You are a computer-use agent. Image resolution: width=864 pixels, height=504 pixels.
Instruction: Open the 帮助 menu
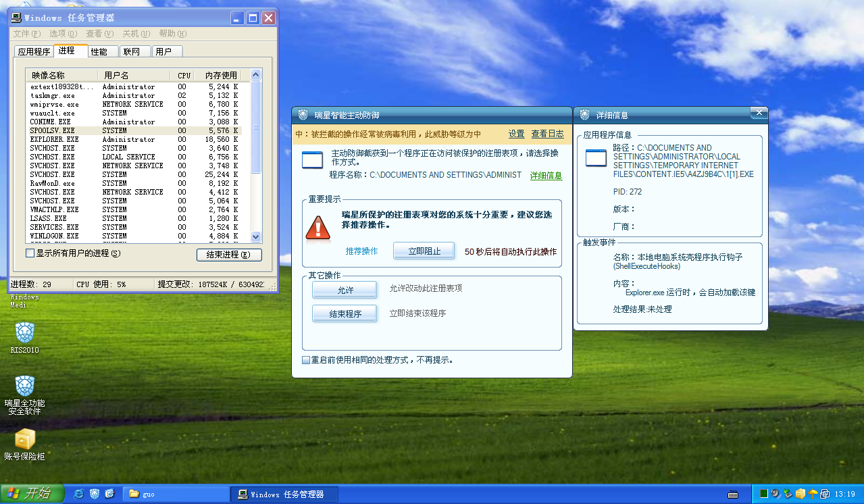tap(173, 34)
